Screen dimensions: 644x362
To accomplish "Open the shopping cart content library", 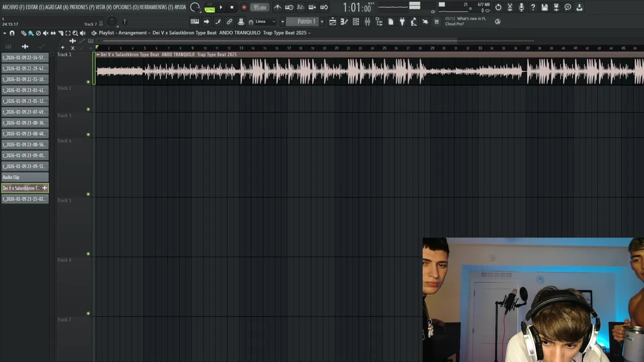I will coord(436,22).
